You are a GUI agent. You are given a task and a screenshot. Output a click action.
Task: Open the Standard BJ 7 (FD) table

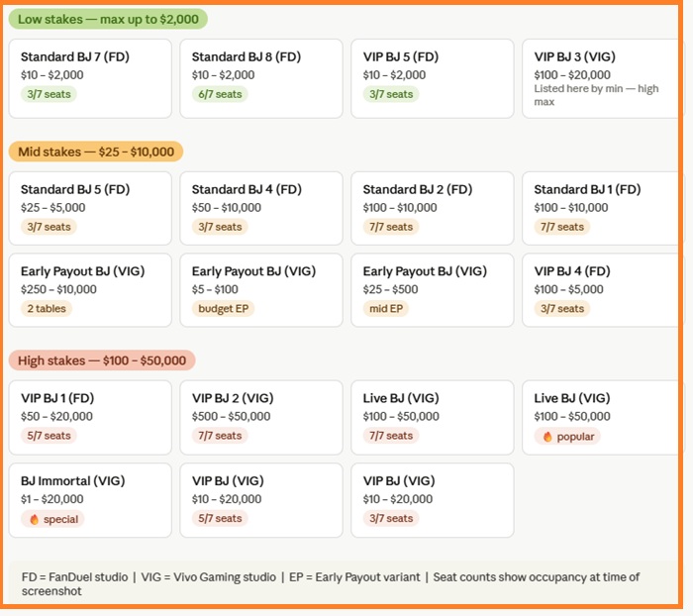(x=88, y=77)
